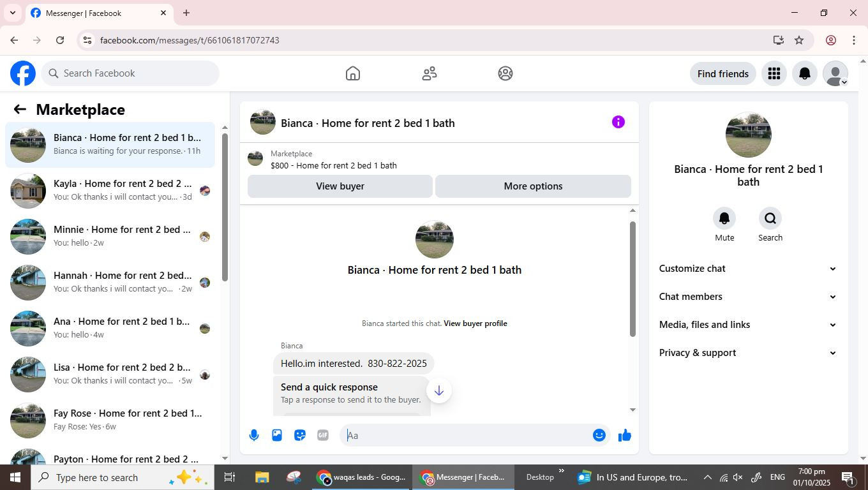Open Ana home for rent conversation
This screenshot has width=868, height=490.
(x=110, y=328)
